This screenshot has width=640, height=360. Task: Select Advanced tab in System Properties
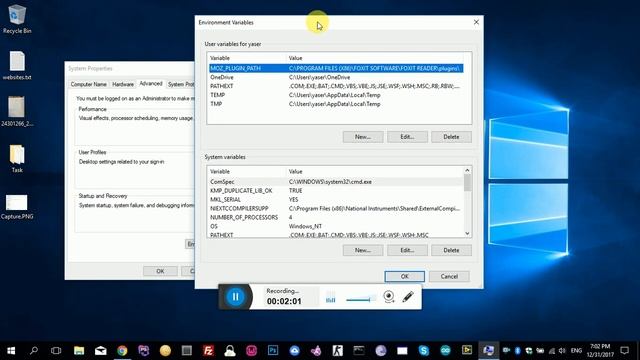click(x=151, y=83)
